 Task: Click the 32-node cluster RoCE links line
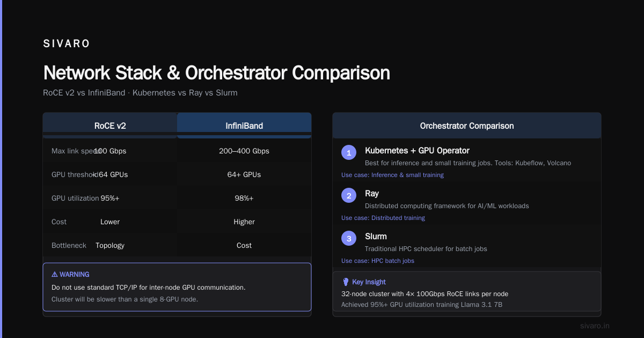pyautogui.click(x=425, y=293)
